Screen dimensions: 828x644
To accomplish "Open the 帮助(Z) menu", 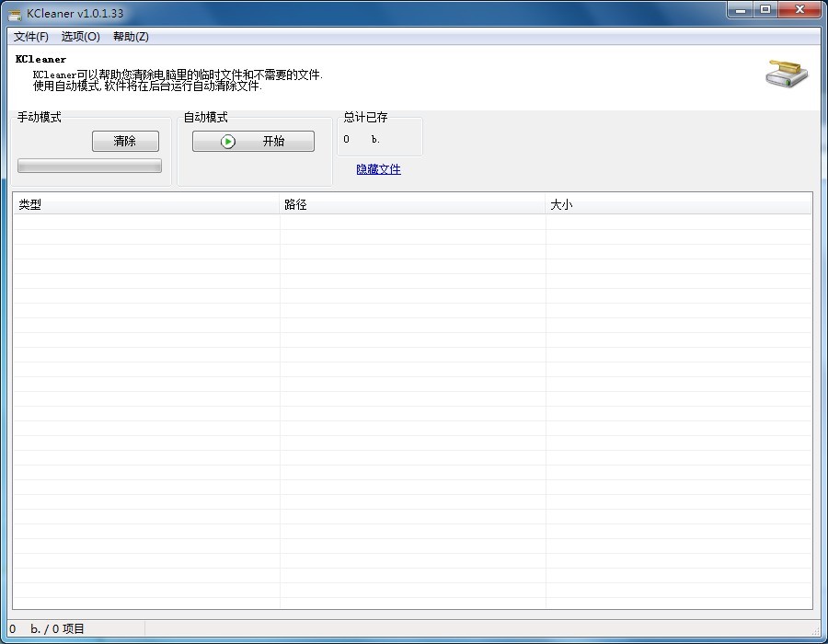I will coord(131,37).
